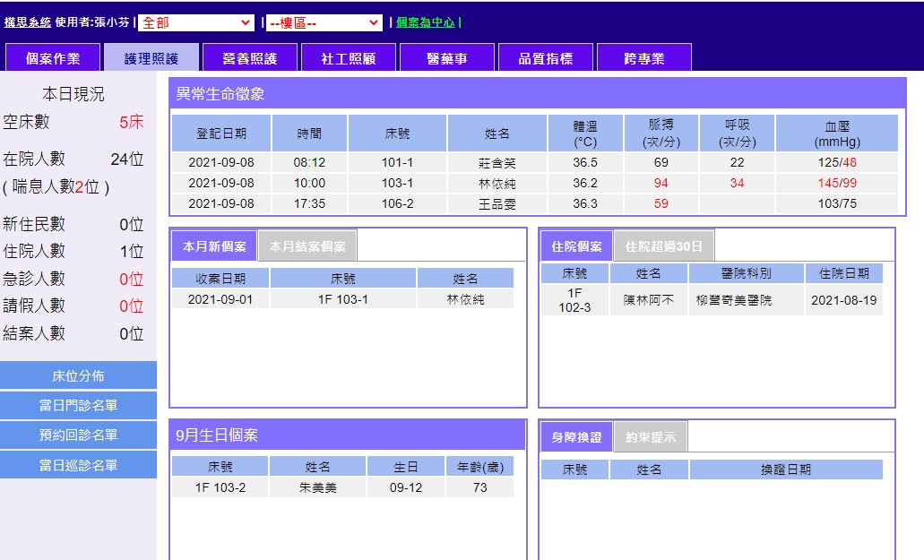
Task: Show the 預約回診名單 list
Action: (78, 435)
